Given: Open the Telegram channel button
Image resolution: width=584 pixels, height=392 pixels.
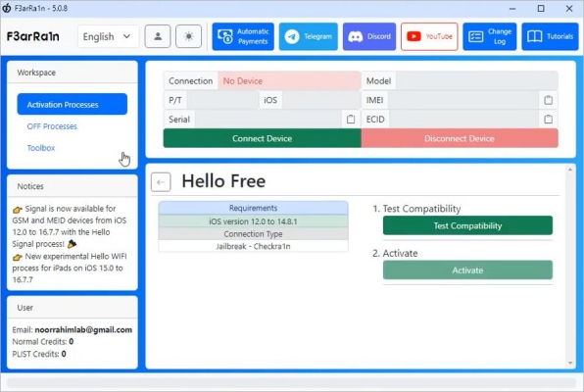Looking at the screenshot, I should point(308,36).
